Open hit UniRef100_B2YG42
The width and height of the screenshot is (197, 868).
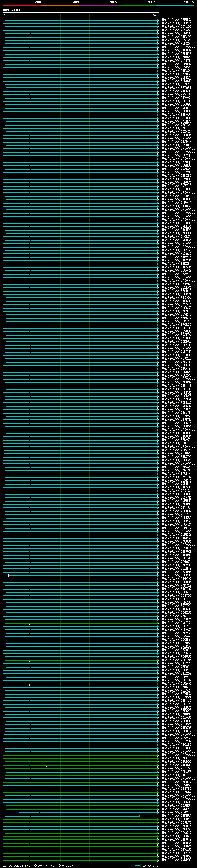pos(177,792)
